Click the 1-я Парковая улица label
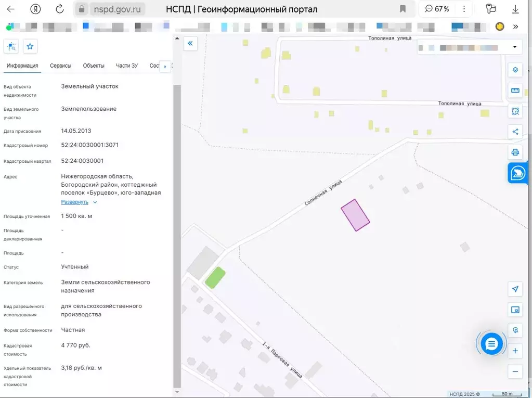Viewport: 532px width, 398px height. click(282, 360)
